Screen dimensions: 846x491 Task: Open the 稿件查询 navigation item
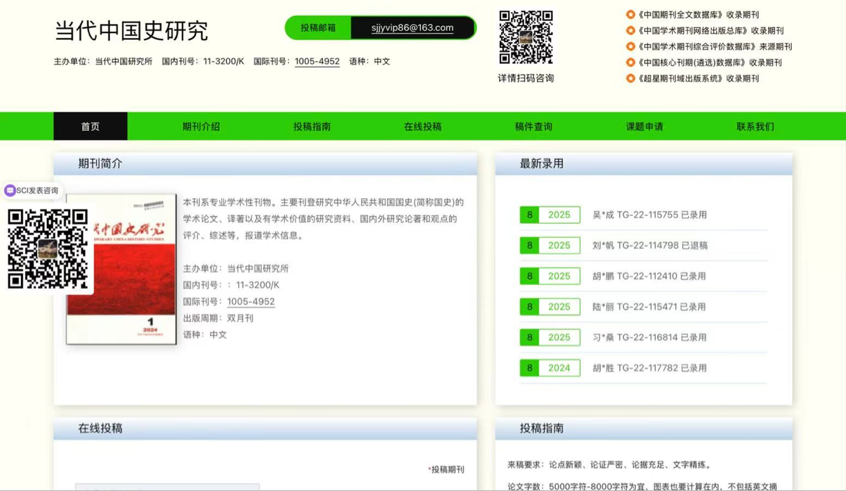(x=533, y=127)
